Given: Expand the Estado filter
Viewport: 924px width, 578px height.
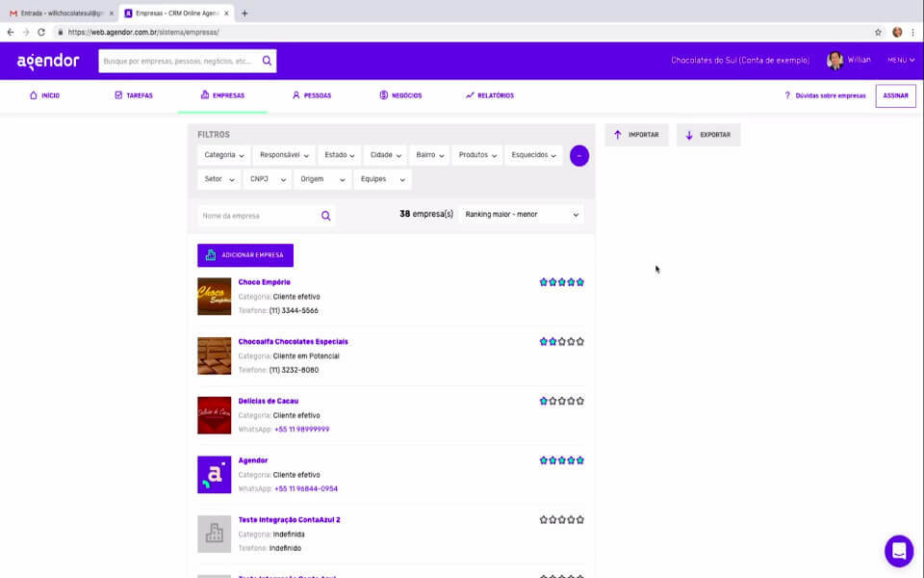Looking at the screenshot, I should 340,155.
